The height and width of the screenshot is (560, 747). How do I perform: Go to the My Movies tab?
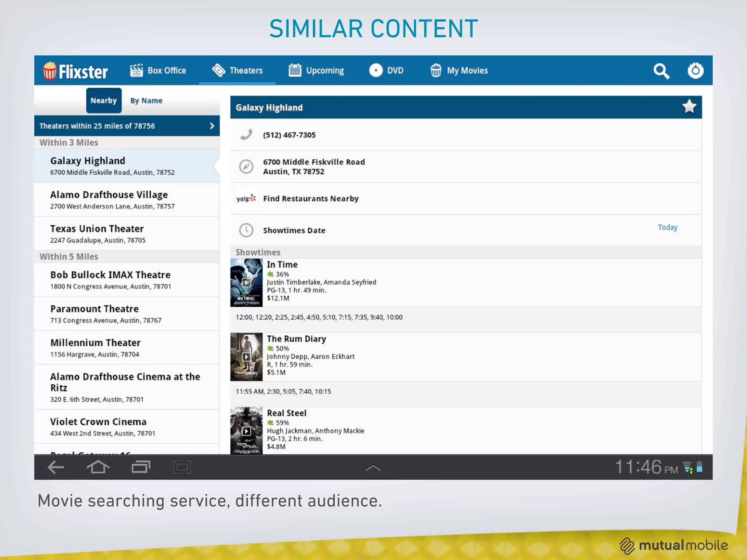tap(459, 70)
